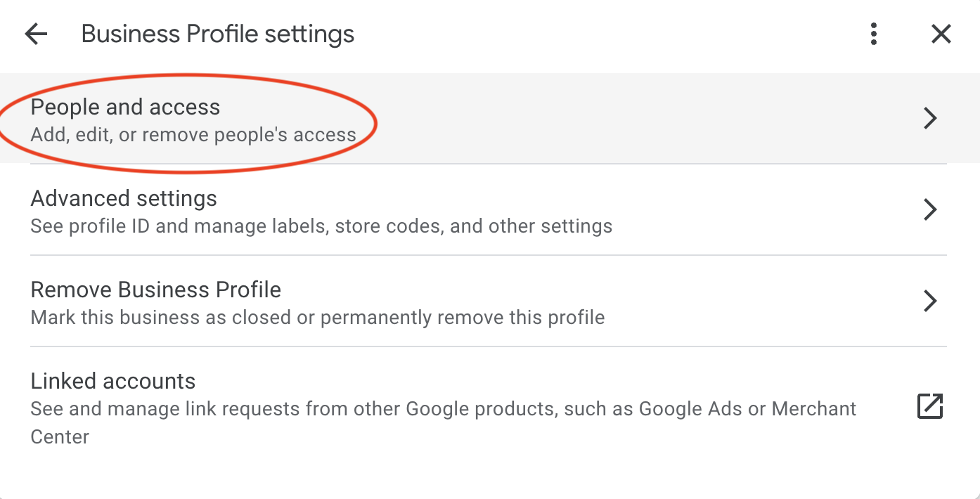Open Linked accounts external link icon

click(x=930, y=407)
